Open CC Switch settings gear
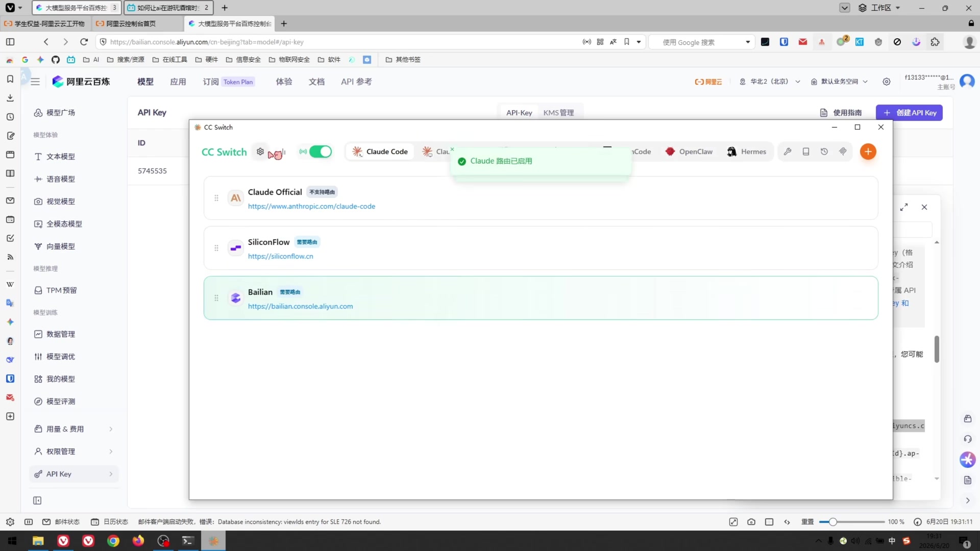 pyautogui.click(x=260, y=152)
